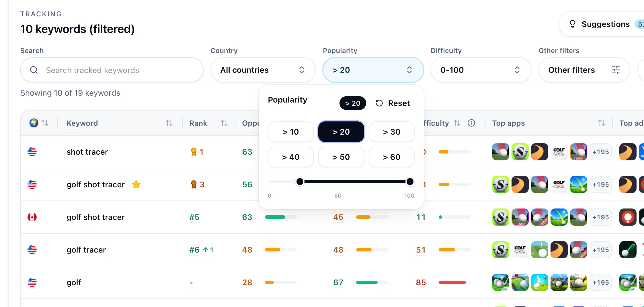Open the Golf Cam app icon in shot tracer row
Viewport: 644px width, 307px height.
click(559, 152)
